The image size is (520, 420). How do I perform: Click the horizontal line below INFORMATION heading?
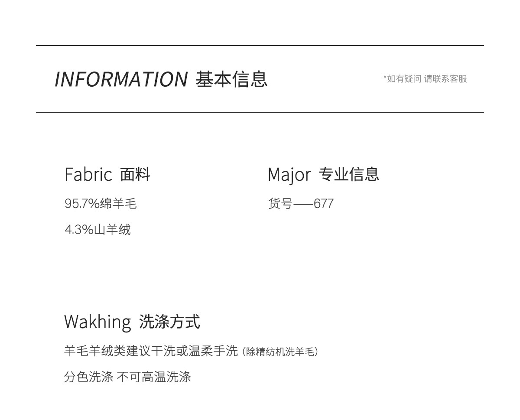260,112
